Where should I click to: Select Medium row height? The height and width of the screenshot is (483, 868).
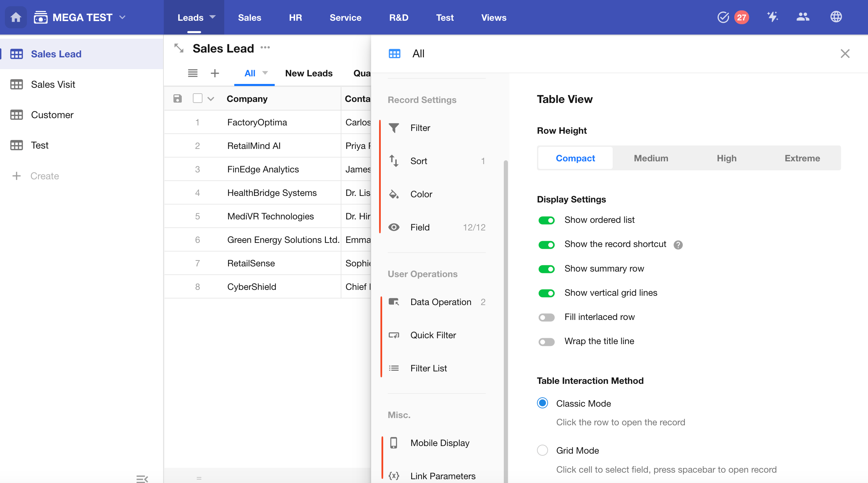(651, 158)
